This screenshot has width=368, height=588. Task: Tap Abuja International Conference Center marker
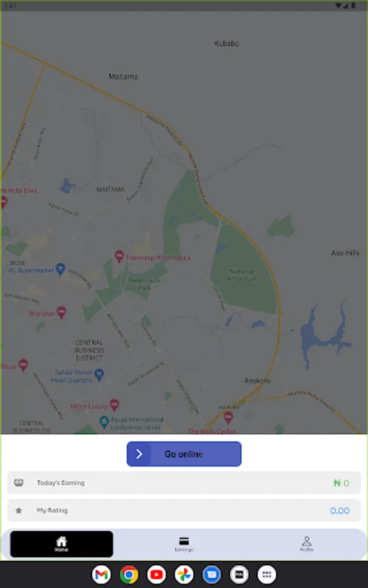point(104,422)
